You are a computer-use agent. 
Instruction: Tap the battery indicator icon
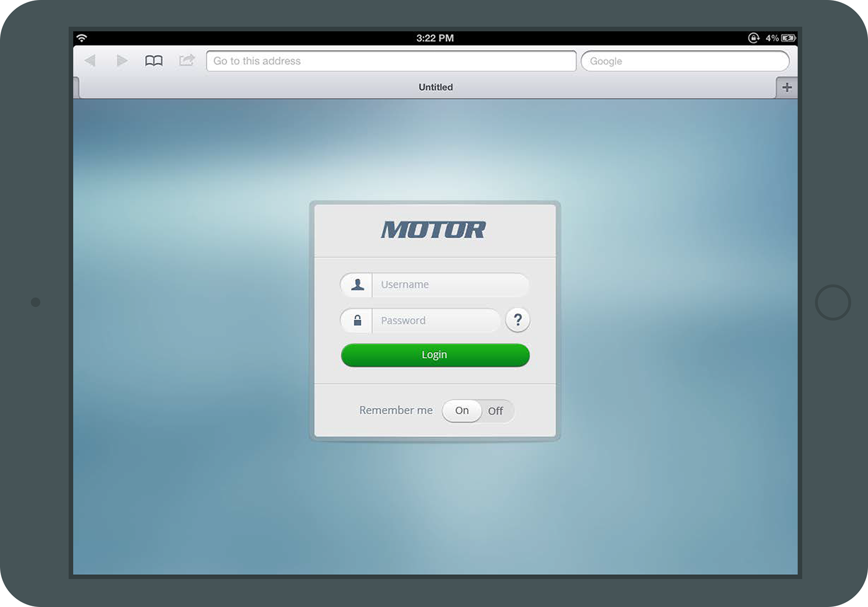pos(788,38)
